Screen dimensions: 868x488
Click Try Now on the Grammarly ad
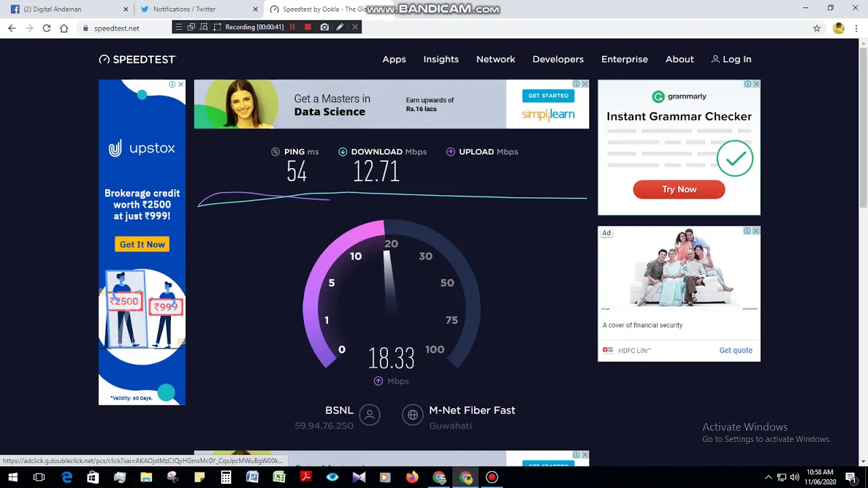(x=679, y=190)
